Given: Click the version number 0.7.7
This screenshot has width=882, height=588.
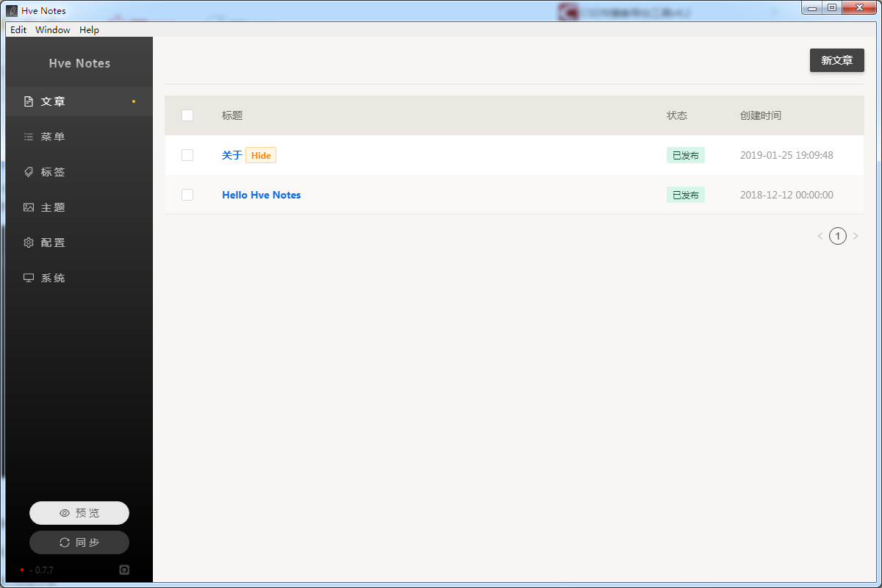Looking at the screenshot, I should click(44, 570).
